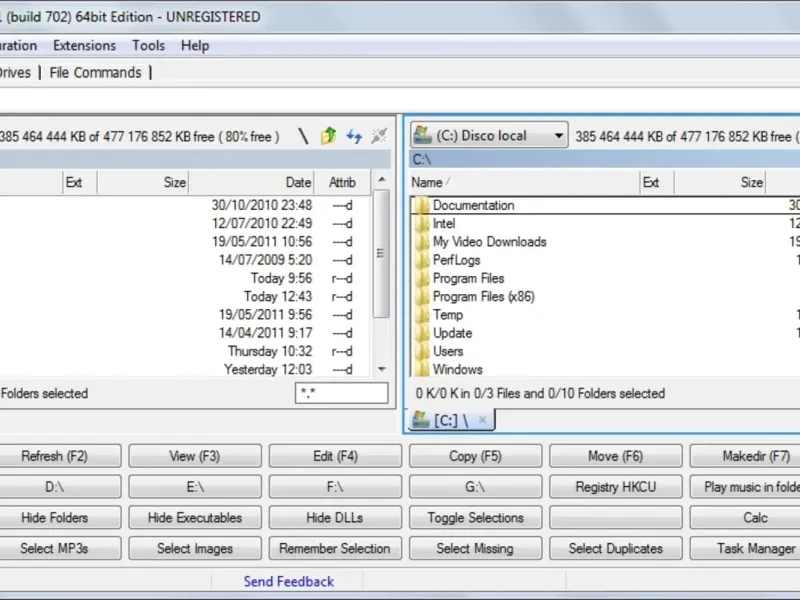800x600 pixels.
Task: Click the scrollbar up arrow in left panel
Action: (x=382, y=180)
